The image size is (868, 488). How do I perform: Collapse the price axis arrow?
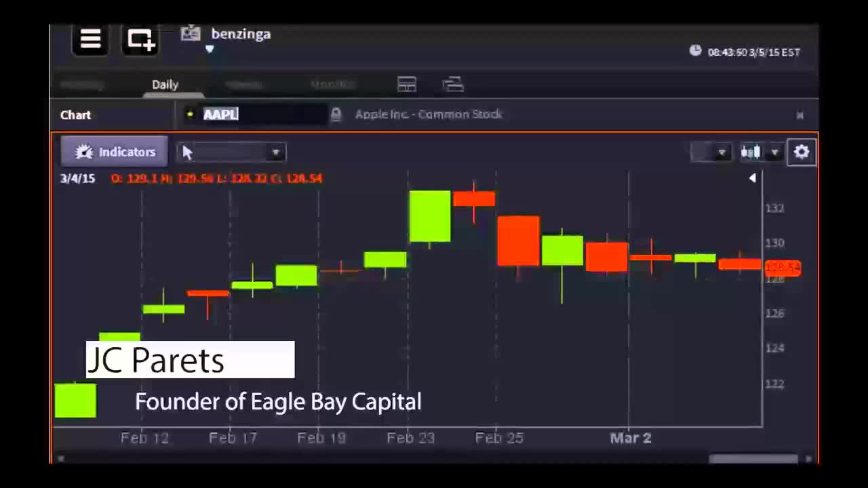click(x=753, y=178)
